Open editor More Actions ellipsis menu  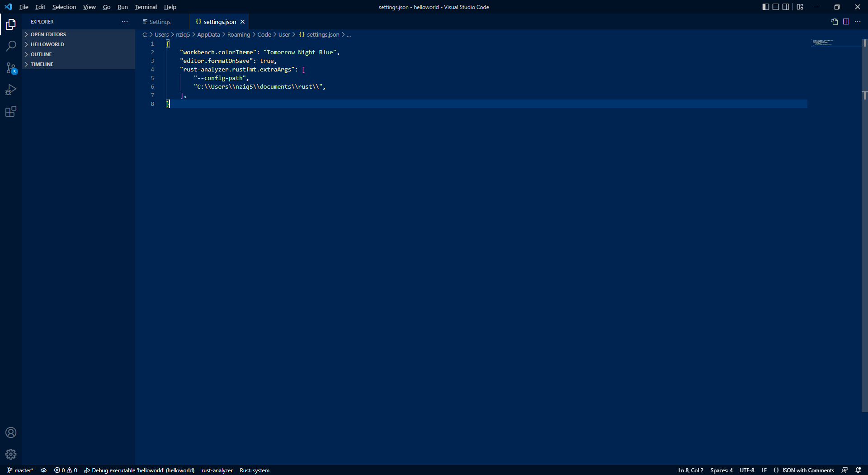858,22
